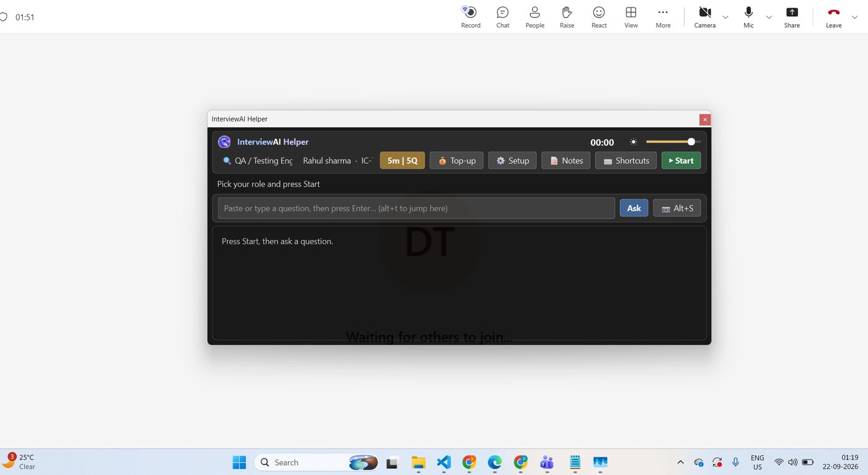Adjust the brightness opacity slider
Image resolution: width=868 pixels, height=475 pixels.
click(673, 142)
